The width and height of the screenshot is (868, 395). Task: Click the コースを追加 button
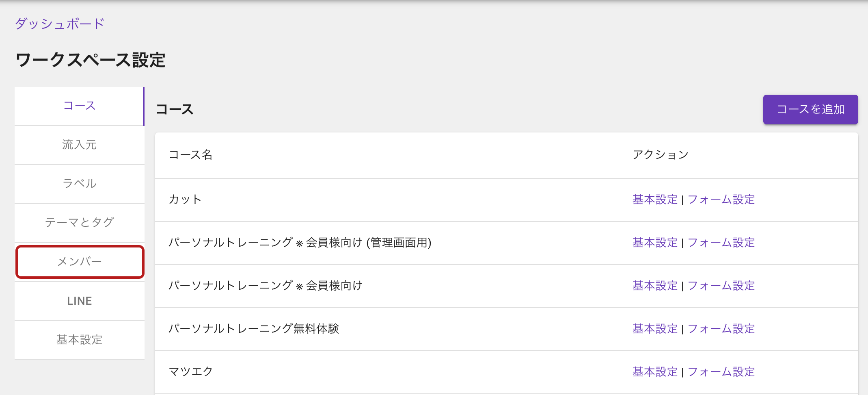point(810,109)
